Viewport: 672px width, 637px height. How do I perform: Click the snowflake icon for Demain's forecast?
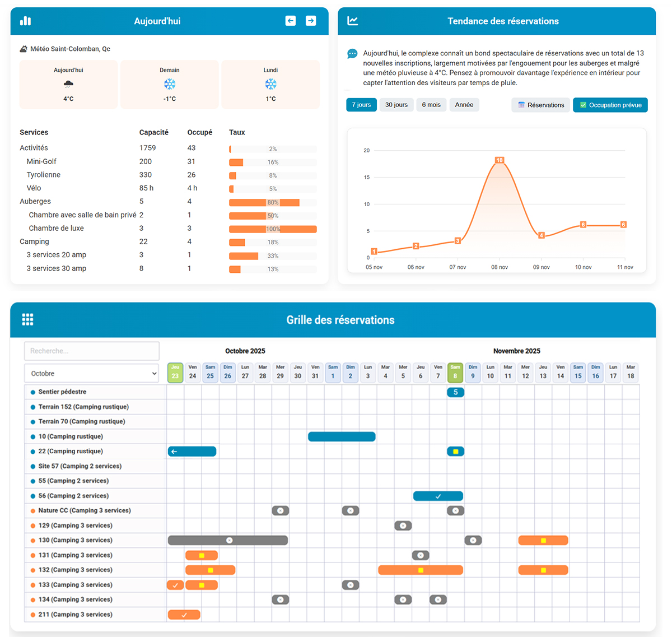[169, 85]
